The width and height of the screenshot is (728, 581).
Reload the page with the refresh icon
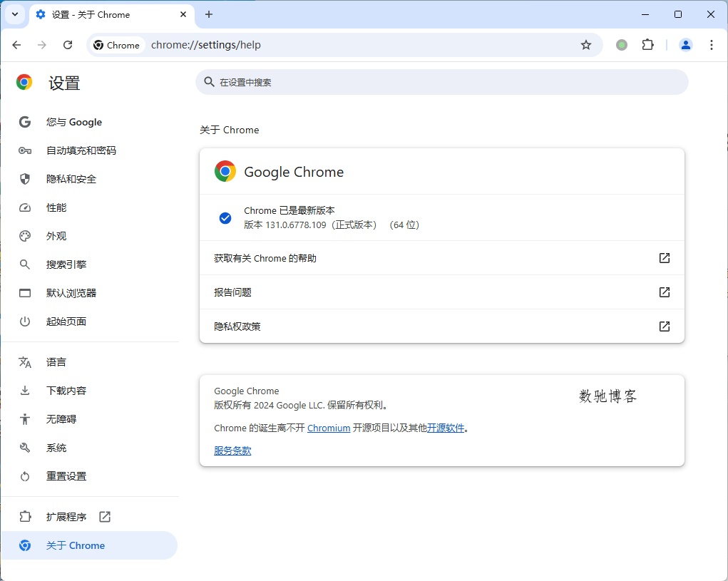68,45
